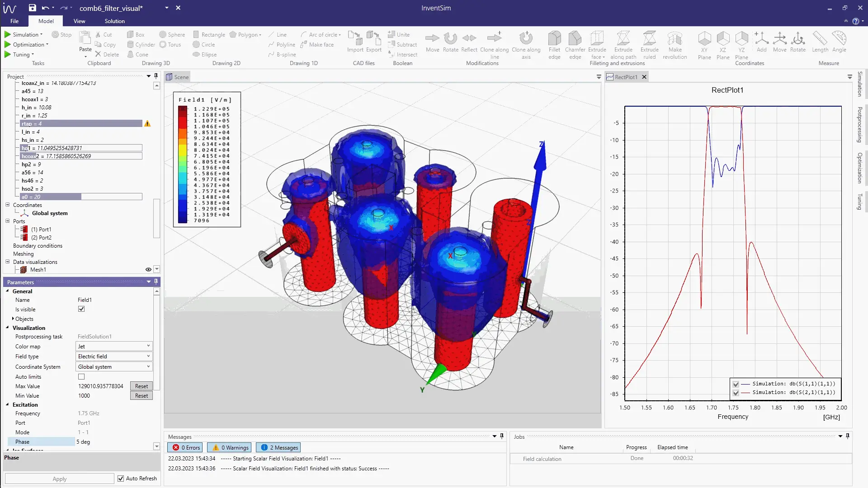Open the View ribbon tab
The width and height of the screenshot is (868, 488).
[x=79, y=21]
